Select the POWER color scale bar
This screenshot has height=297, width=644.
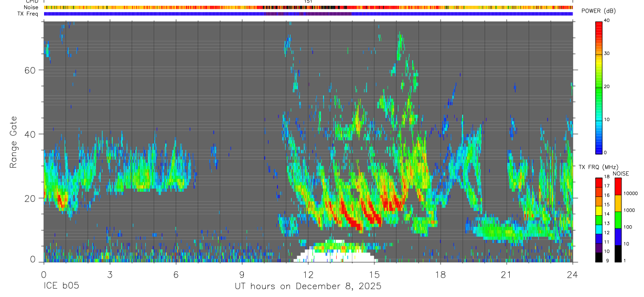599,87
